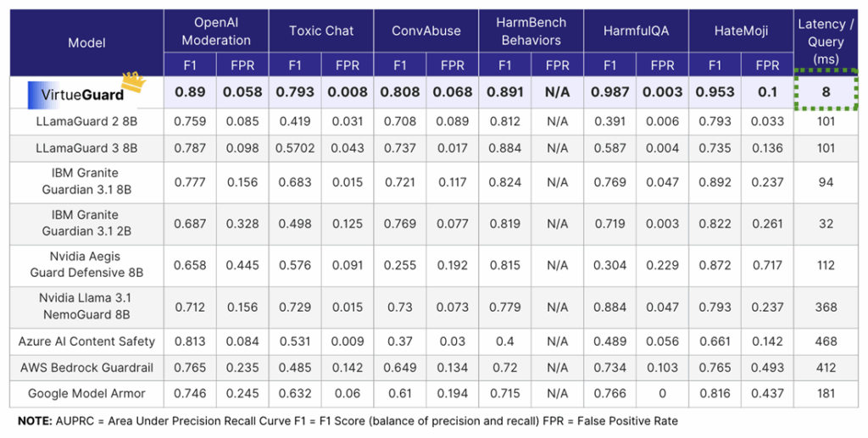Click AWS Bedrock Guardrail's latency 412
This screenshot has height=438, width=868.
826,368
